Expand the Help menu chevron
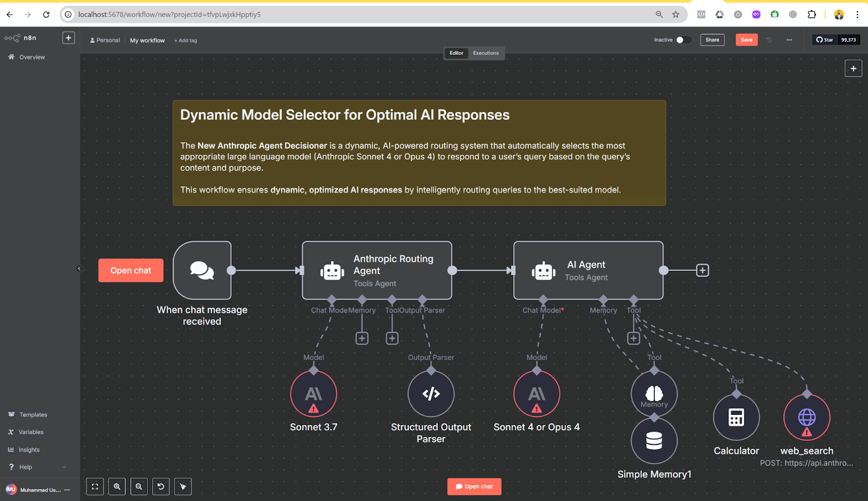This screenshot has height=501, width=868. point(64,467)
